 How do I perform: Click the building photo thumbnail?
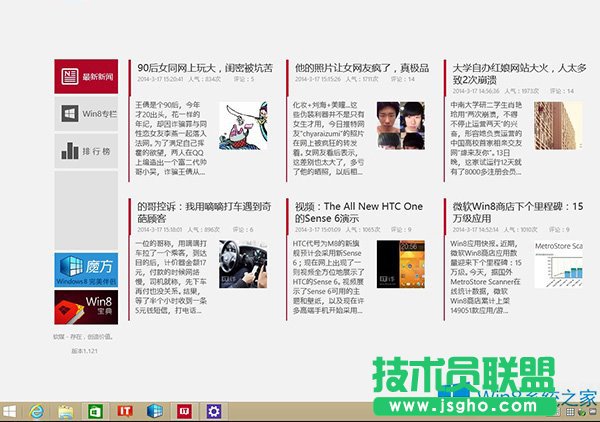coord(558,125)
